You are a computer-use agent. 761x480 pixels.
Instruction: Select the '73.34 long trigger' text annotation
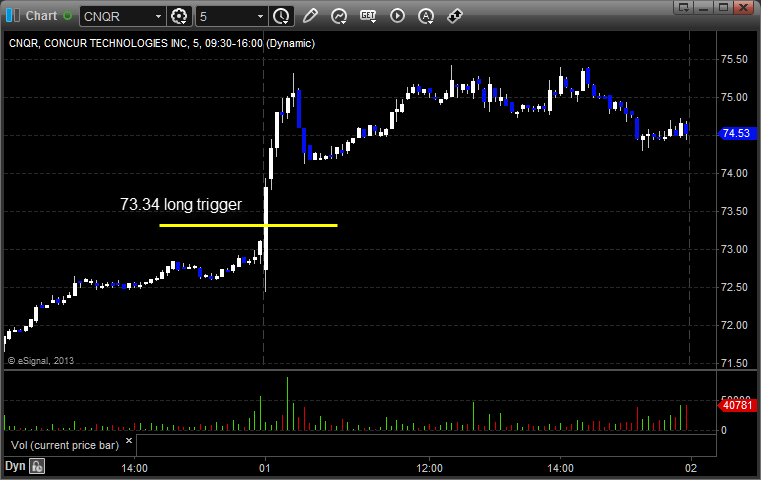click(181, 204)
